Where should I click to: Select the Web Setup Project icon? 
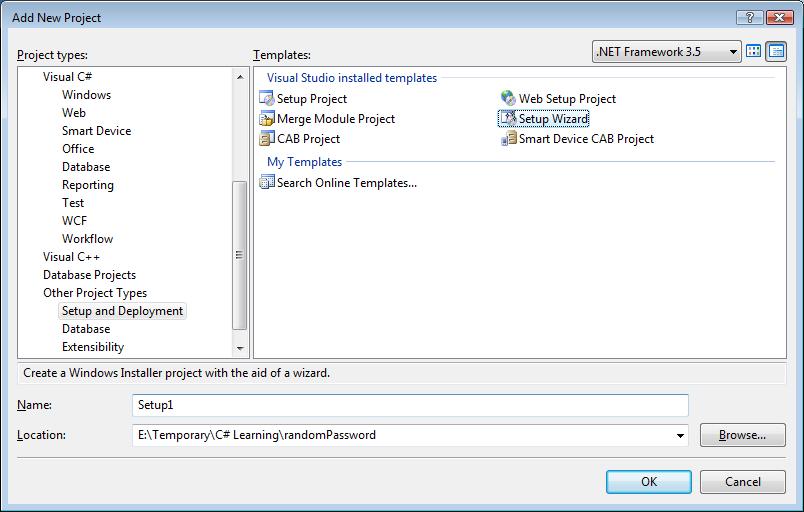tap(508, 99)
